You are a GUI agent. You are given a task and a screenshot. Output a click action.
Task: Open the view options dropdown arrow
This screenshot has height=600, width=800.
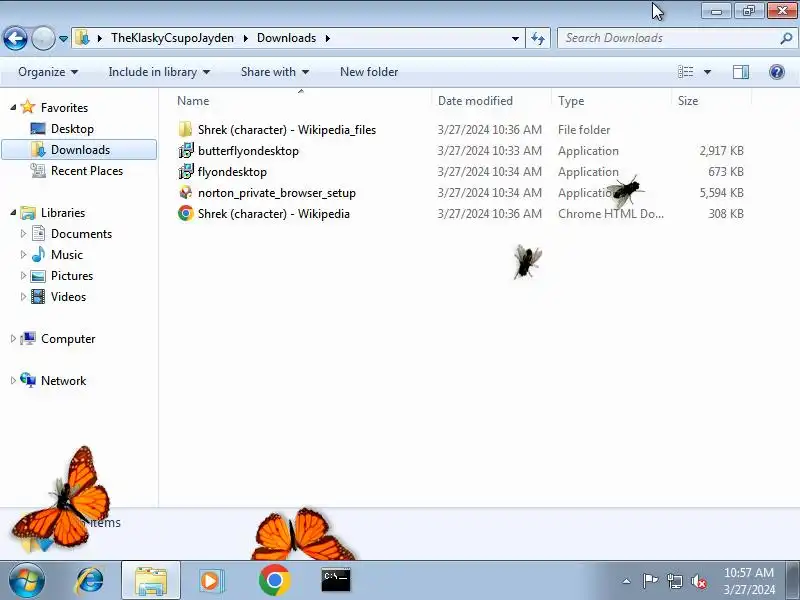(707, 72)
